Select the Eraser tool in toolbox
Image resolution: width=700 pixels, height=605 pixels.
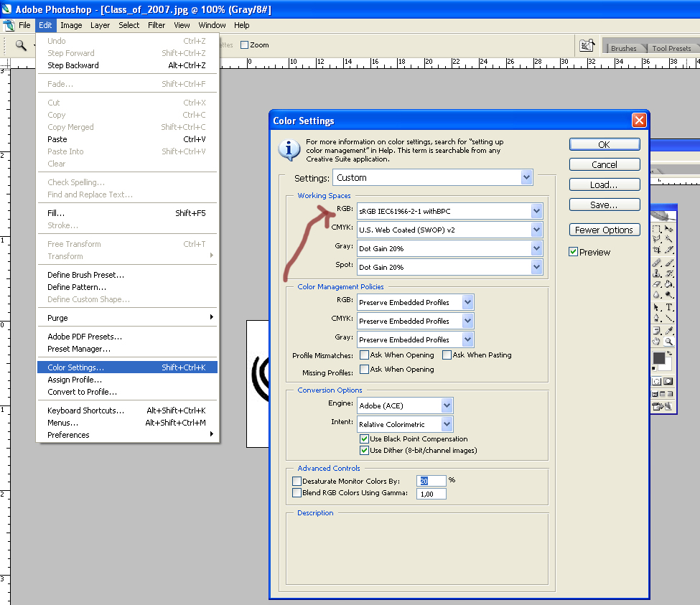point(657,284)
